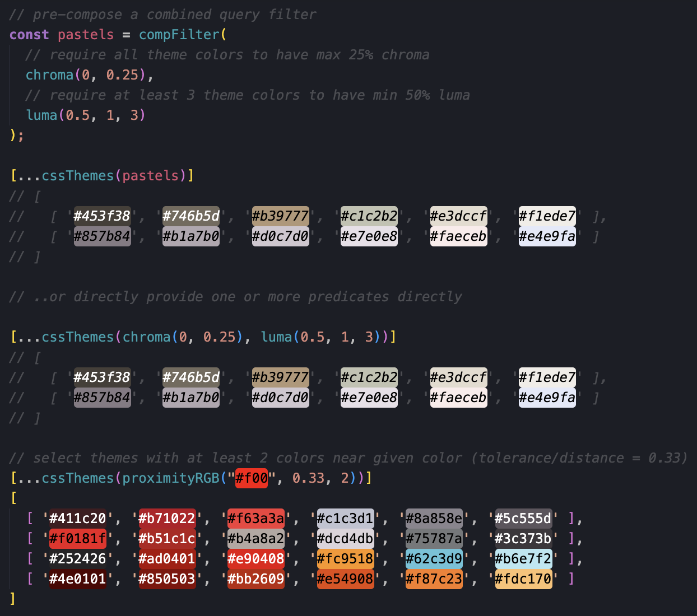The height and width of the screenshot is (616, 697).
Task: Select the #62c3d9 blue swatch
Action: pos(434,558)
